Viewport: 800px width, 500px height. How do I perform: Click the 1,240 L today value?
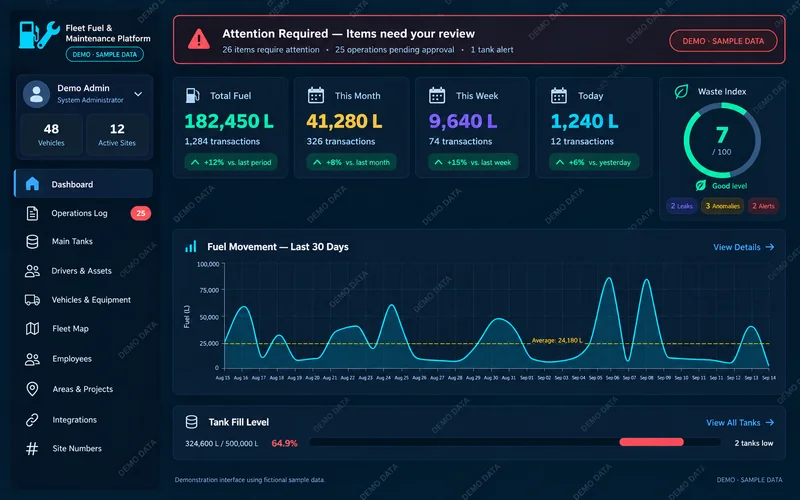585,121
